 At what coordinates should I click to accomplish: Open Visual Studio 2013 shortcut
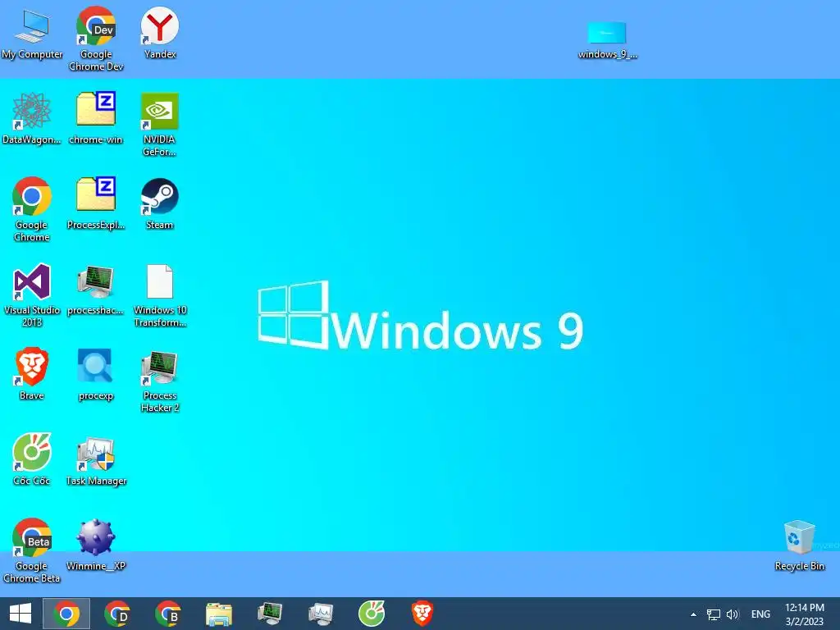click(x=32, y=295)
